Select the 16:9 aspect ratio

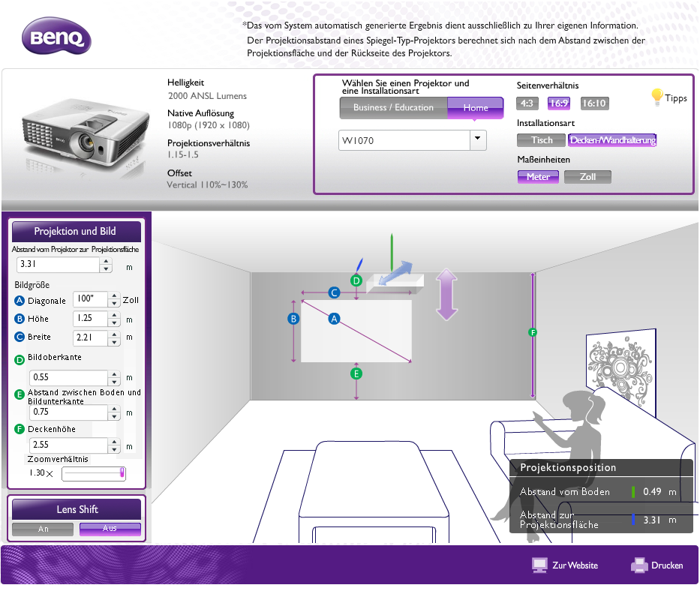coord(559,103)
